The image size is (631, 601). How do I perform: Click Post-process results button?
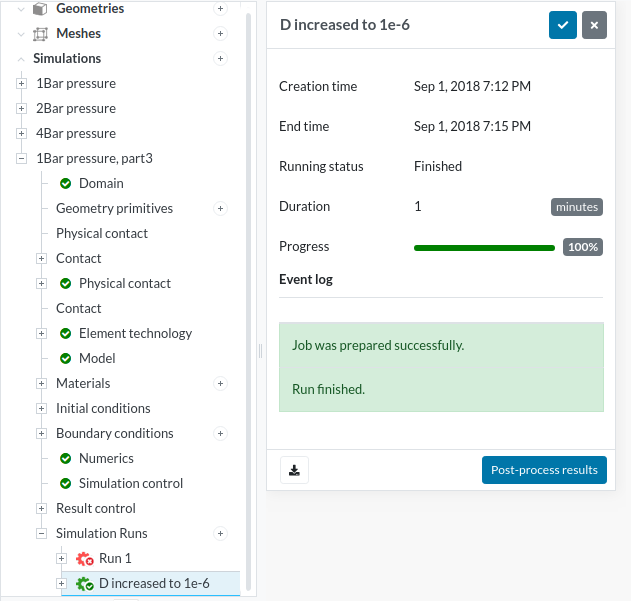coord(544,470)
